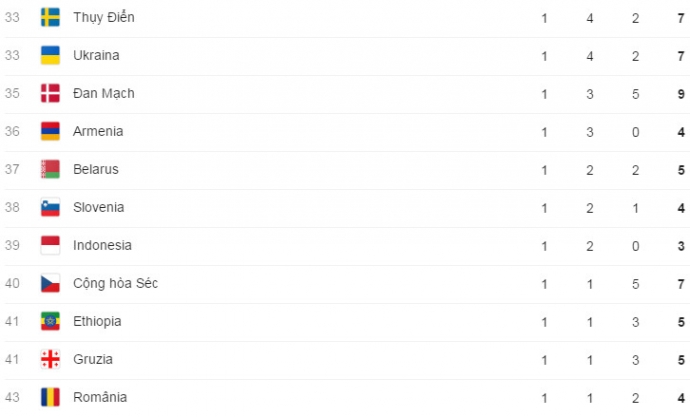Click the Ukraine flag icon
Image resolution: width=690 pixels, height=417 pixels.
pyautogui.click(x=50, y=56)
